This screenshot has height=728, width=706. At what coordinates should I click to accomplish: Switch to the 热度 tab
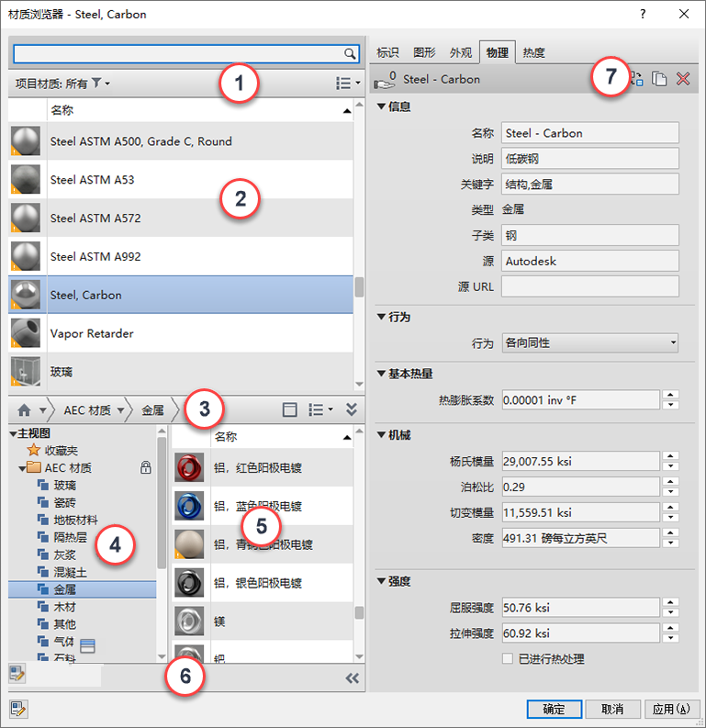pyautogui.click(x=533, y=53)
